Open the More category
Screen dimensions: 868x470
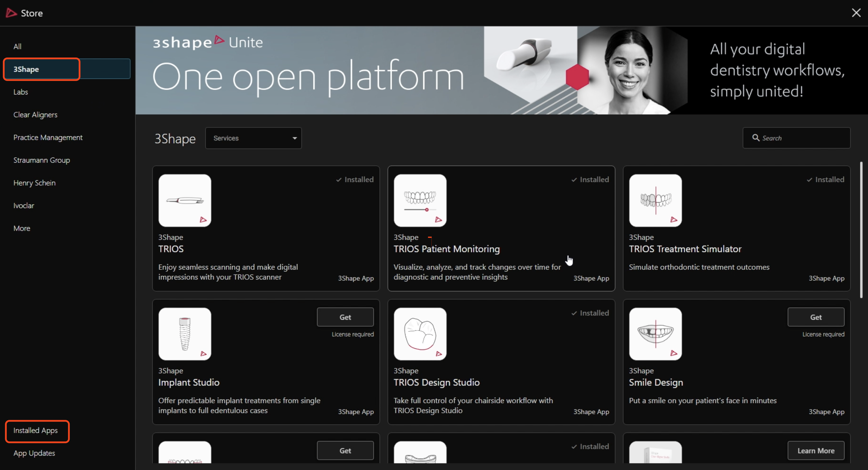(x=22, y=228)
